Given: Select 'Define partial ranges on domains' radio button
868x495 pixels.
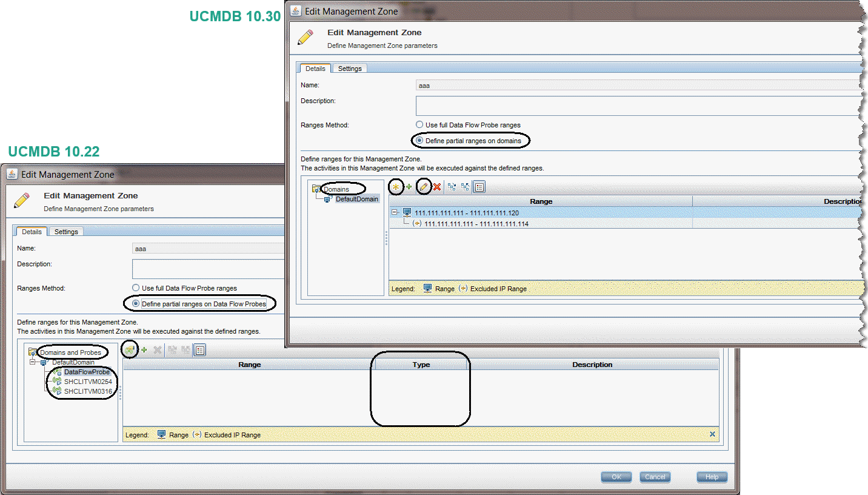Looking at the screenshot, I should [x=419, y=141].
